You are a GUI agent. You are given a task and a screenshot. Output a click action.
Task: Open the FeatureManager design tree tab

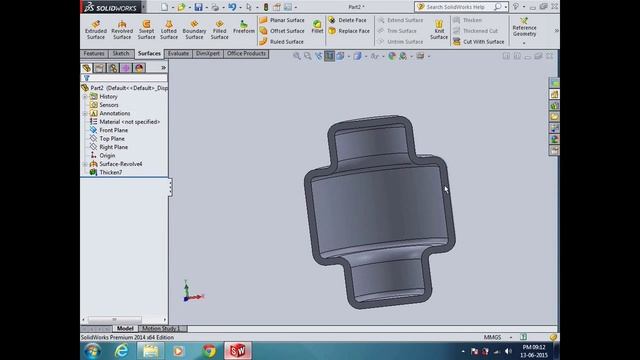coord(87,68)
